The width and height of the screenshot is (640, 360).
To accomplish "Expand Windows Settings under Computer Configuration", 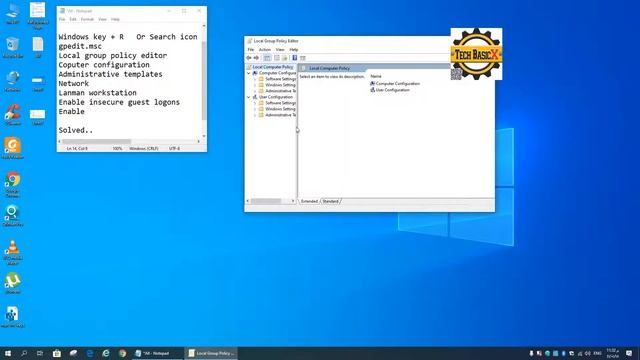I will (x=255, y=85).
